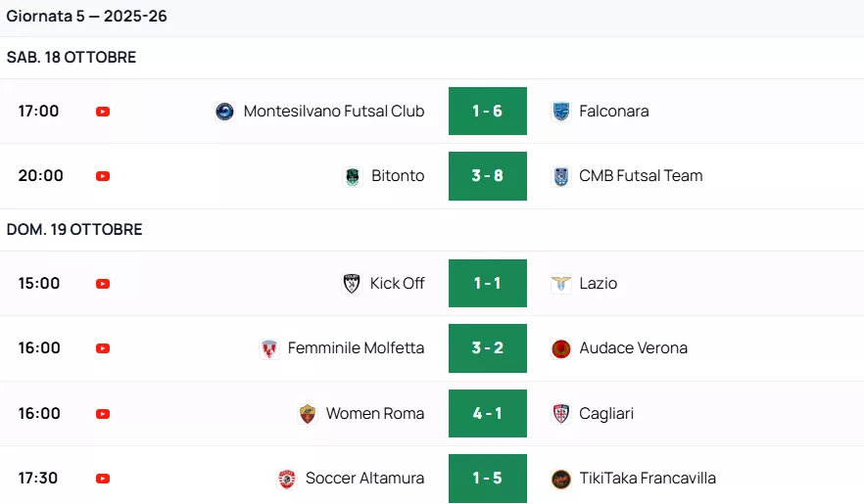The height and width of the screenshot is (504, 864).
Task: Click the Falconara team logo
Action: [x=561, y=112]
